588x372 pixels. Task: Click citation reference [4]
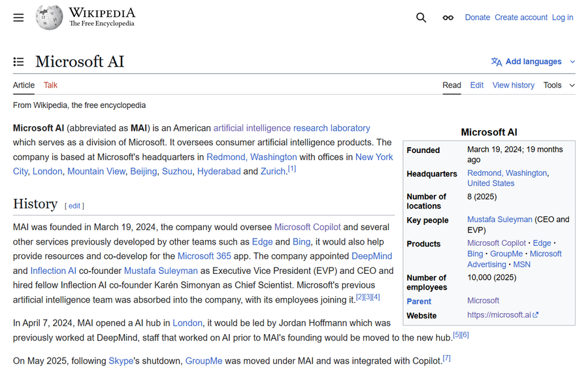click(376, 297)
